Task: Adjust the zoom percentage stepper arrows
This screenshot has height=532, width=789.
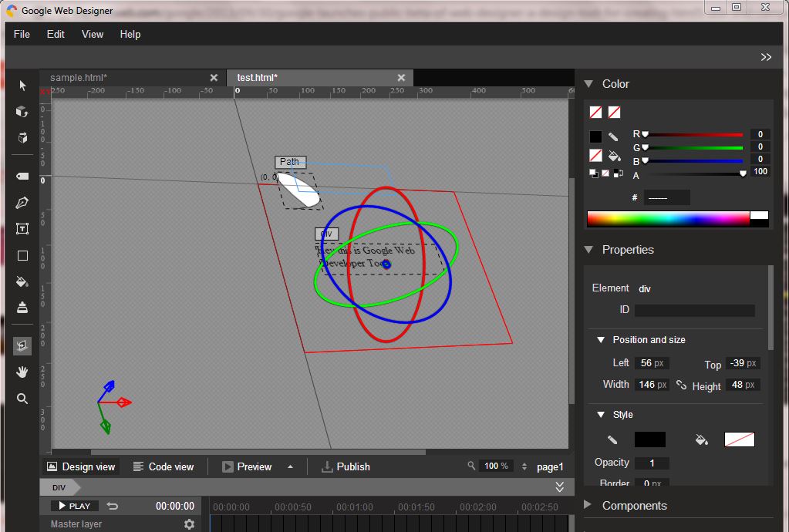Action: (x=524, y=466)
